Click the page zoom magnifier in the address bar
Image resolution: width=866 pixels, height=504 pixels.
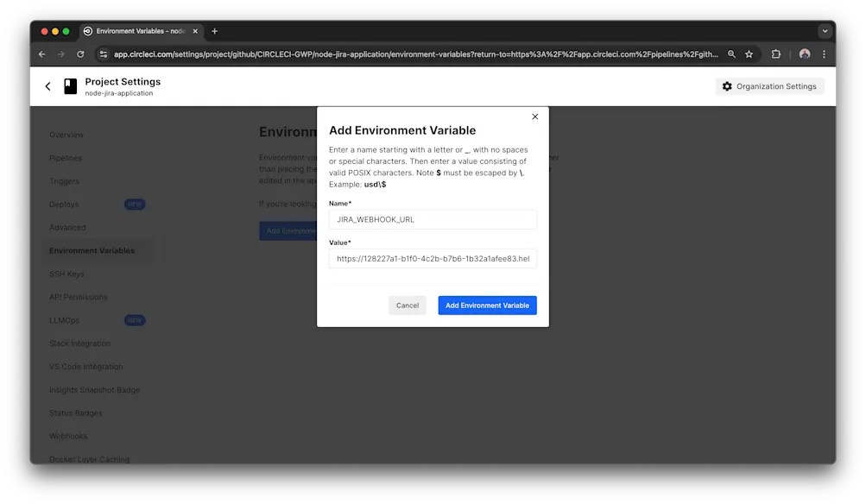tap(730, 54)
